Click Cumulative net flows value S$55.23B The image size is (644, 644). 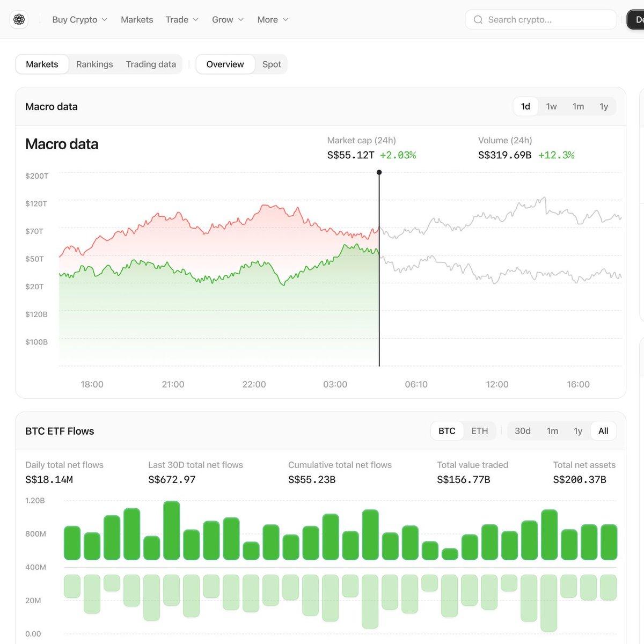(312, 480)
